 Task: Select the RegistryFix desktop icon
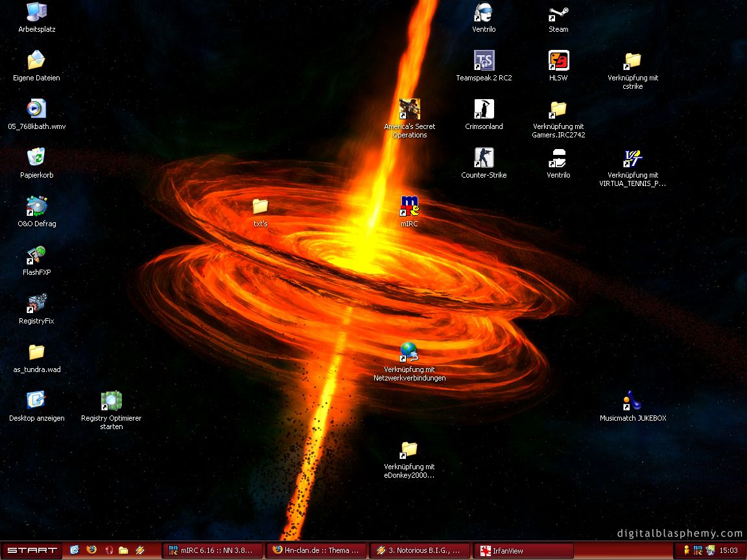pyautogui.click(x=36, y=304)
